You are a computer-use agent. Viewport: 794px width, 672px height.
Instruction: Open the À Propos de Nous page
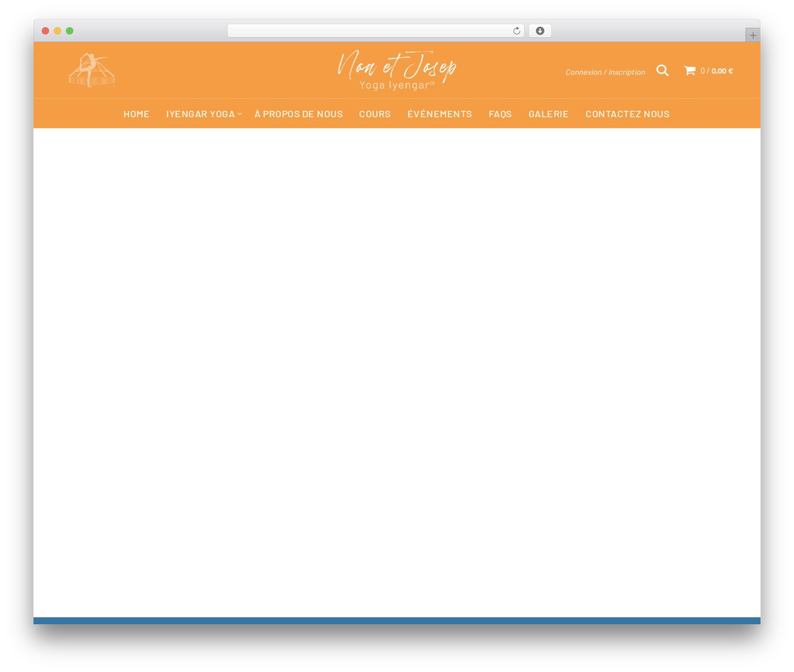click(298, 114)
